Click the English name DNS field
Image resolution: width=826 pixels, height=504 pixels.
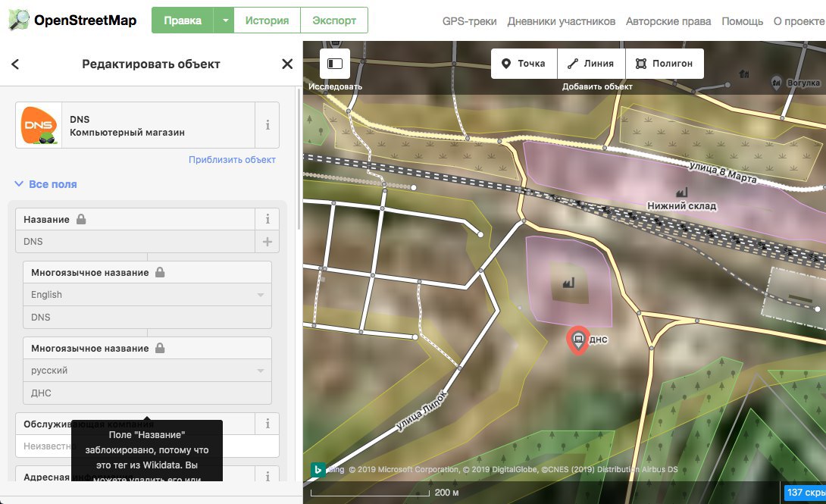[x=148, y=317]
